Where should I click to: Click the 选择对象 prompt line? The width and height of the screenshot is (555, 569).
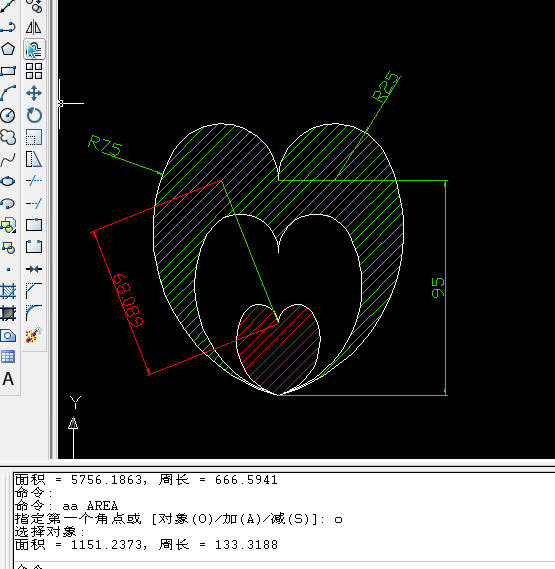tap(49, 532)
